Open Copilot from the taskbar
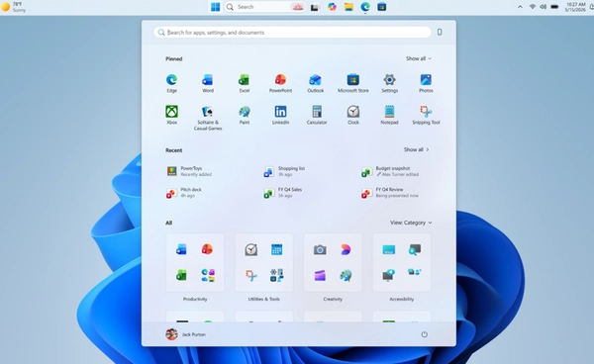The width and height of the screenshot is (594, 364). tap(332, 7)
